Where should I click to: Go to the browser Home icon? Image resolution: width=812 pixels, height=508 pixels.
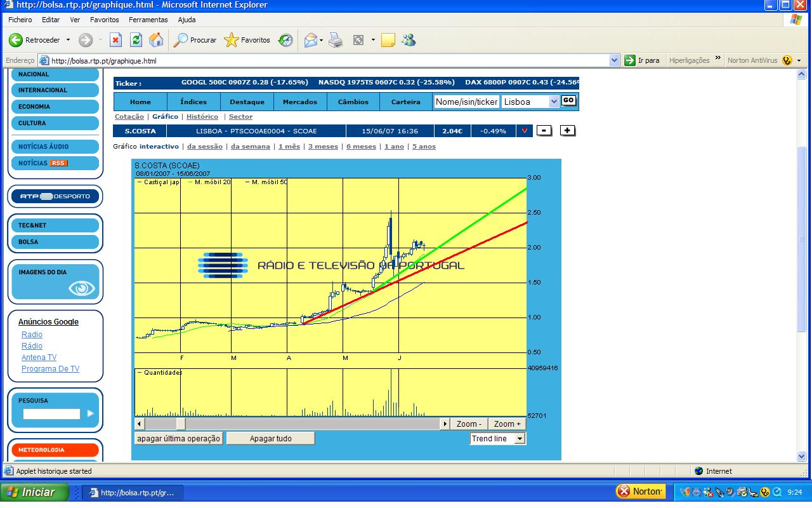tap(156, 40)
